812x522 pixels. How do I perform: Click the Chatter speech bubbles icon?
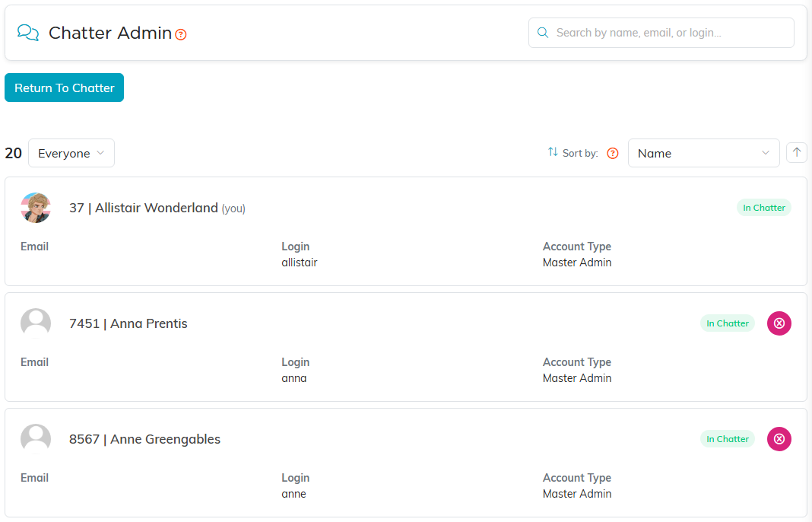pos(28,33)
